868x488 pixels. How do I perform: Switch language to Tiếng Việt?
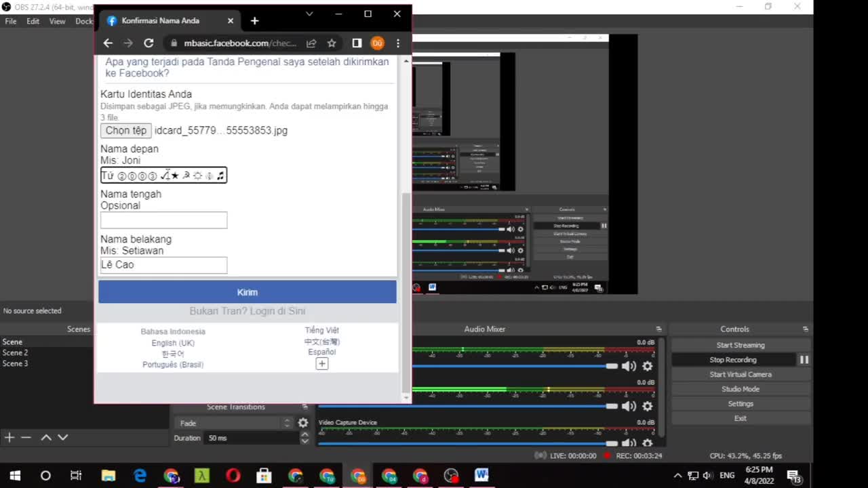click(322, 330)
